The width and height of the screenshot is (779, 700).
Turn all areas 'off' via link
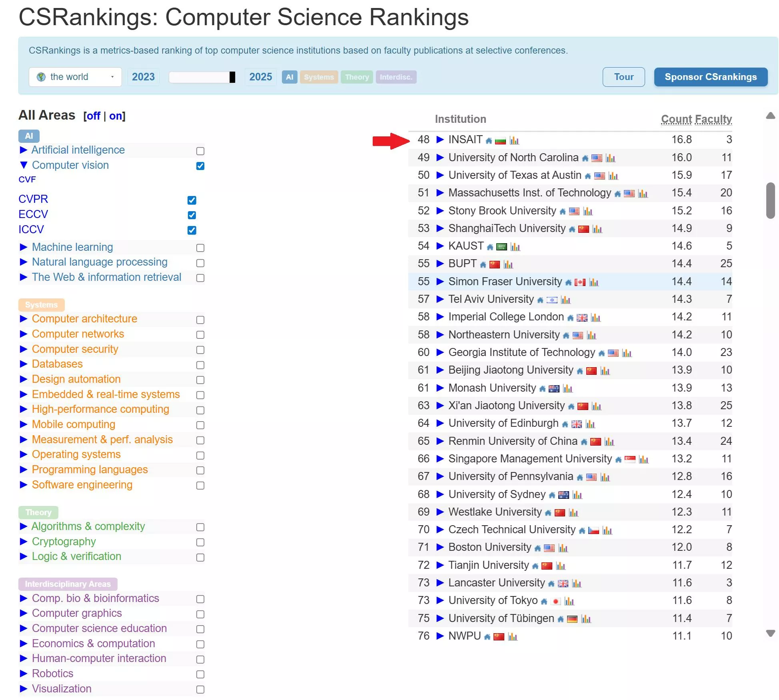pyautogui.click(x=93, y=116)
